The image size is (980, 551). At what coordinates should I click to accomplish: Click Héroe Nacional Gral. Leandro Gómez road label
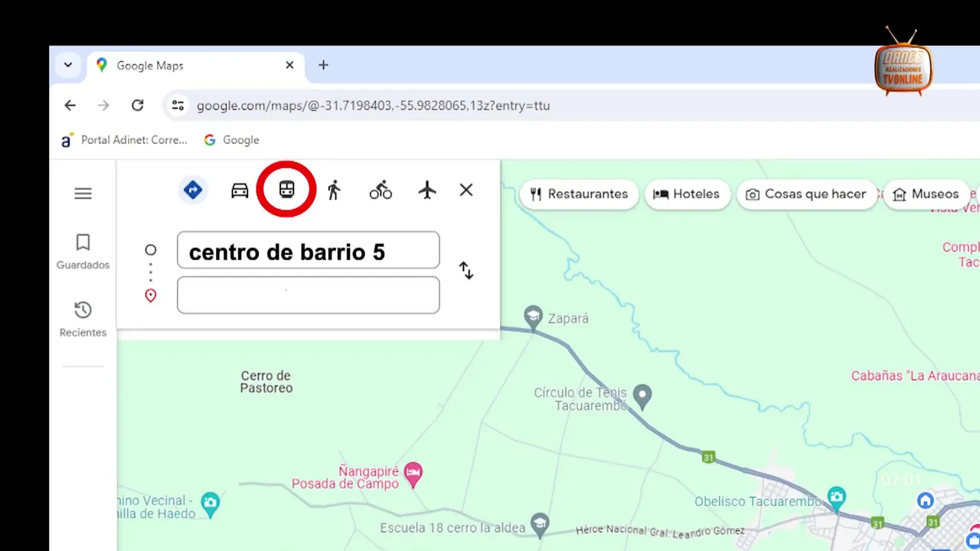660,530
